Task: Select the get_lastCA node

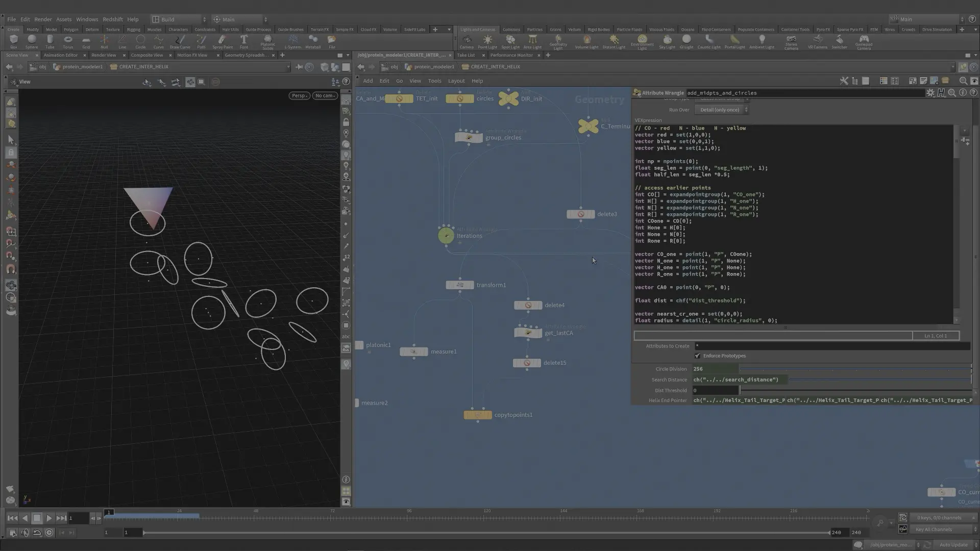Action: [528, 333]
